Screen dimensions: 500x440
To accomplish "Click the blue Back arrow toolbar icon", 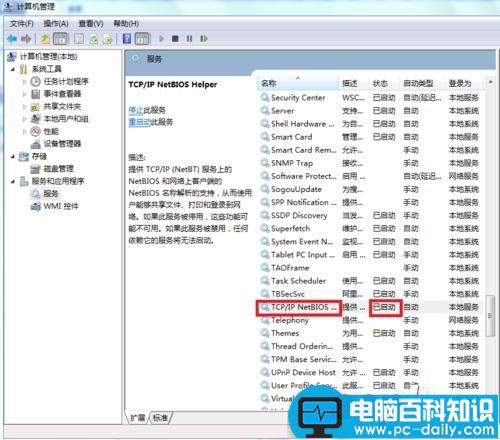I will pos(12,39).
